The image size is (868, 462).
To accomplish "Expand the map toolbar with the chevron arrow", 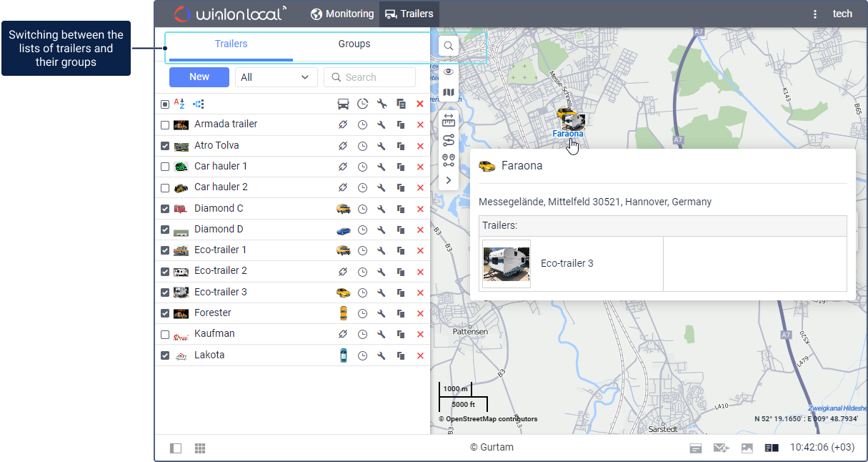I will coord(449,180).
